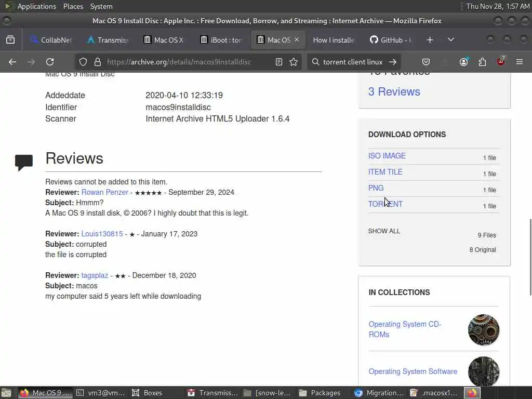Switch to the iBoot torrent tab
Viewport: 532px width, 399px height.
(221, 39)
